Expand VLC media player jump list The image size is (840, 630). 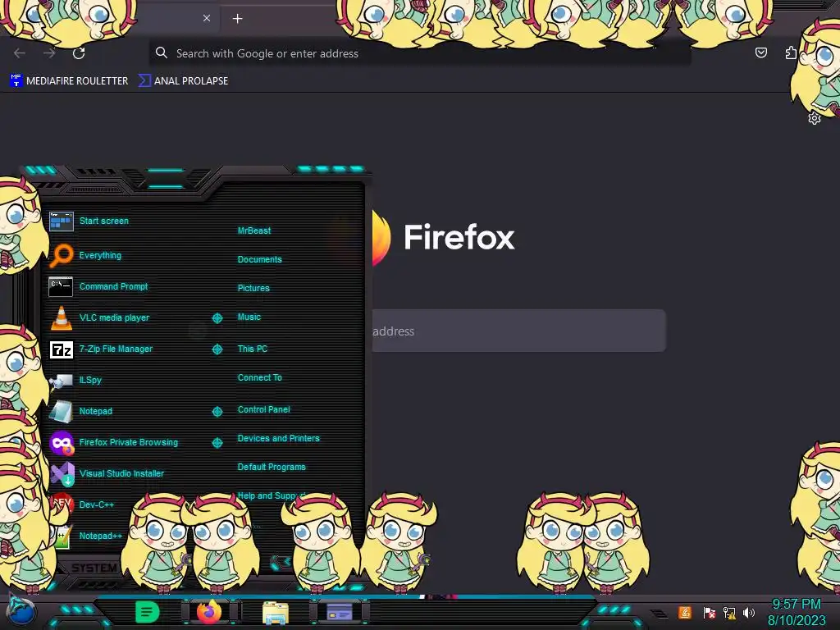click(217, 318)
